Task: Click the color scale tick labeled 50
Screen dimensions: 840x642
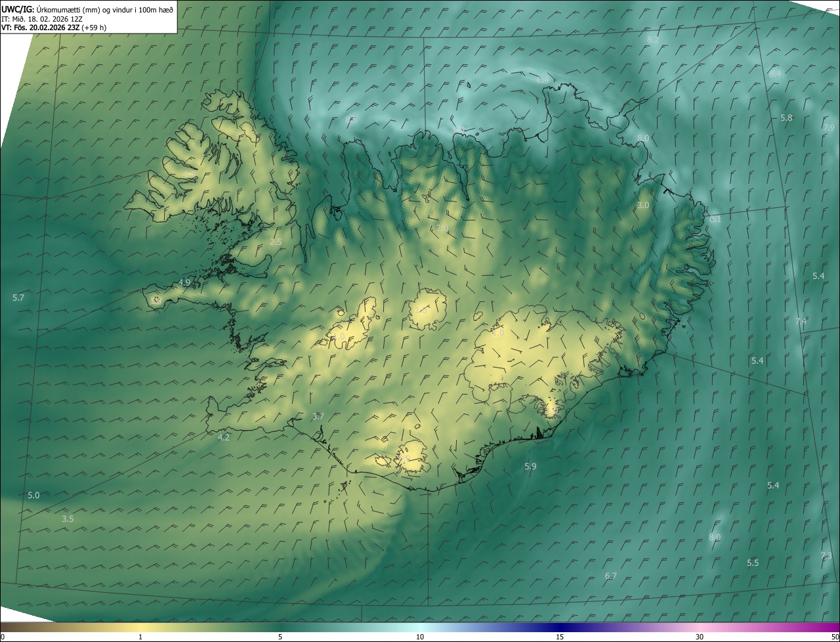Action: 835,637
